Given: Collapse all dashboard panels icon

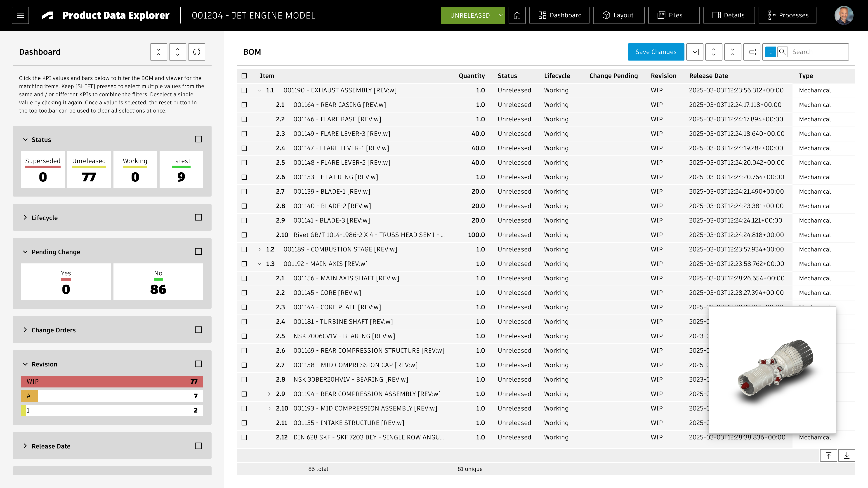Looking at the screenshot, I should tap(159, 52).
